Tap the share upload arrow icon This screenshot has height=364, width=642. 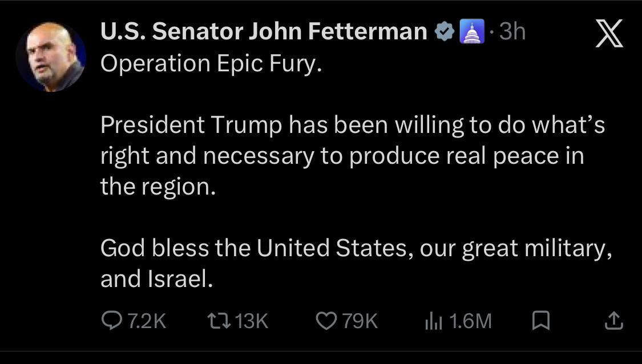point(613,321)
